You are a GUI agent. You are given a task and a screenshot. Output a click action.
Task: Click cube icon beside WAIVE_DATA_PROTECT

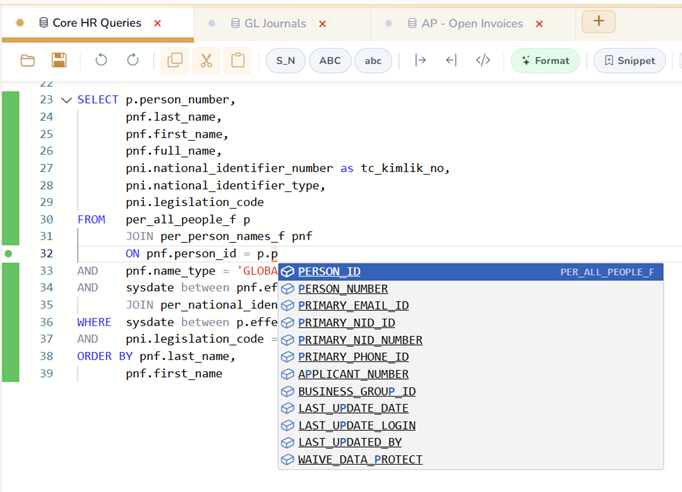[288, 460]
